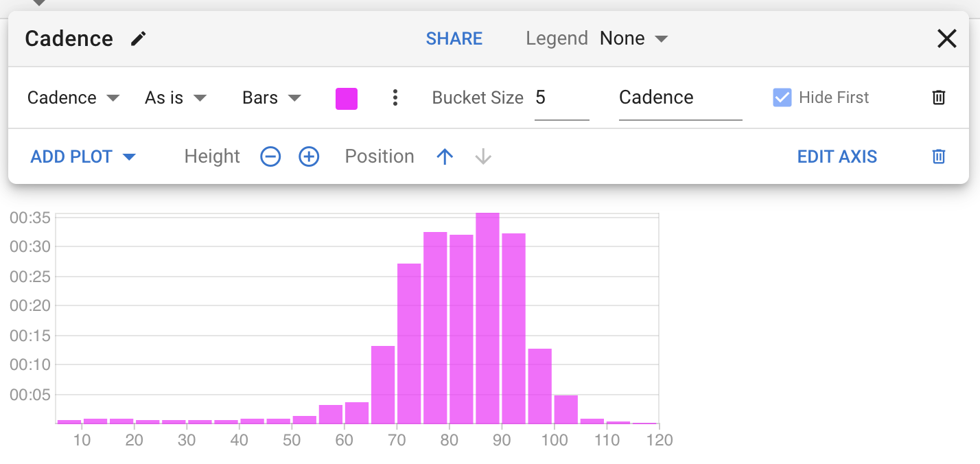Image resolution: width=980 pixels, height=464 pixels.
Task: Delete the whole chart with the blue trash icon
Action: (x=939, y=156)
